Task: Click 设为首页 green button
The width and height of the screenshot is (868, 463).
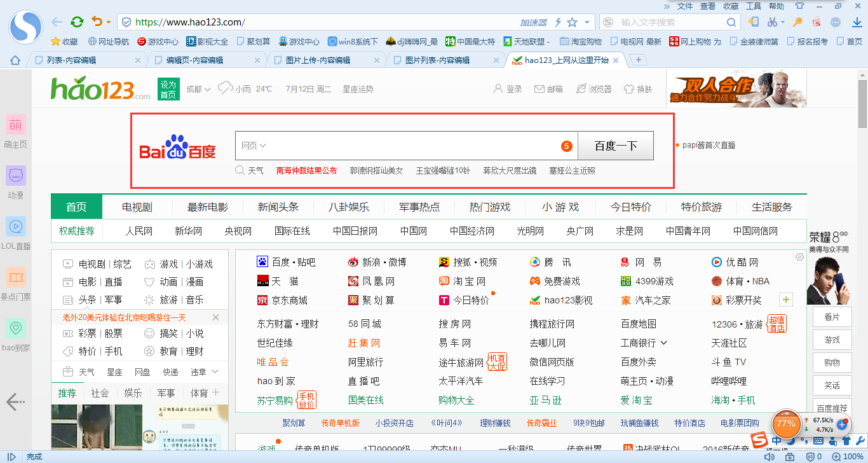Action: (x=168, y=89)
